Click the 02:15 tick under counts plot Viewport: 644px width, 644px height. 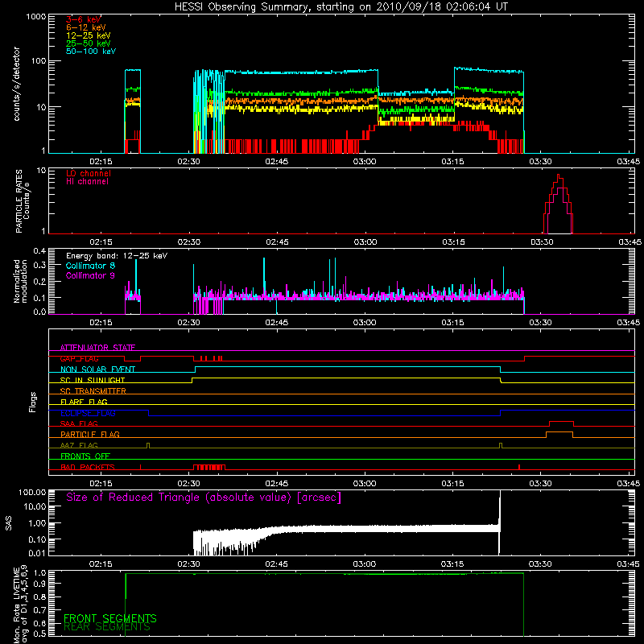(101, 162)
